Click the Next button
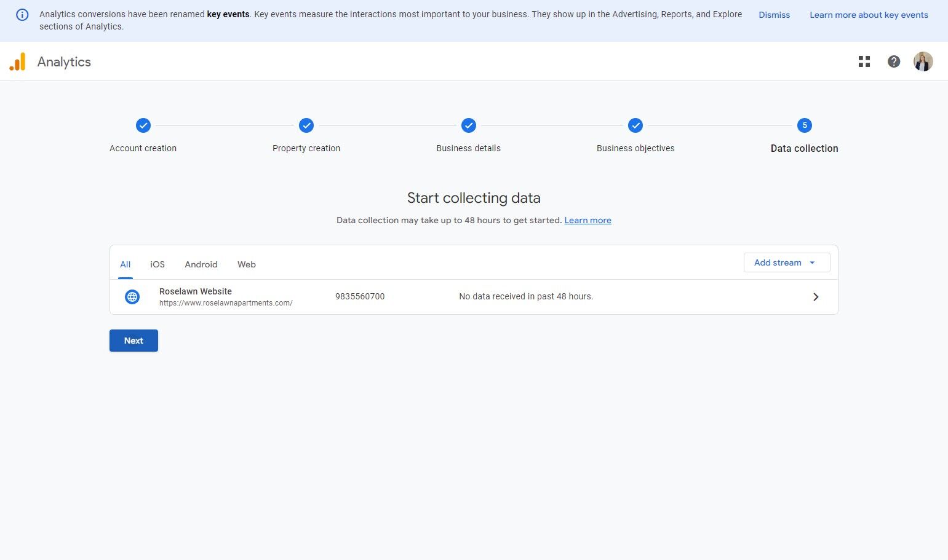This screenshot has height=560, width=948. pos(133,341)
